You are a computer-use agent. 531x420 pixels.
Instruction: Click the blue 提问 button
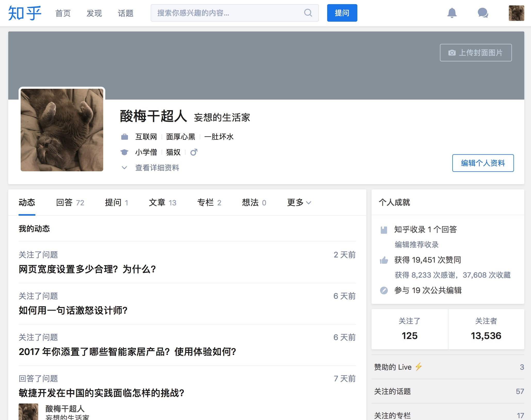click(342, 13)
